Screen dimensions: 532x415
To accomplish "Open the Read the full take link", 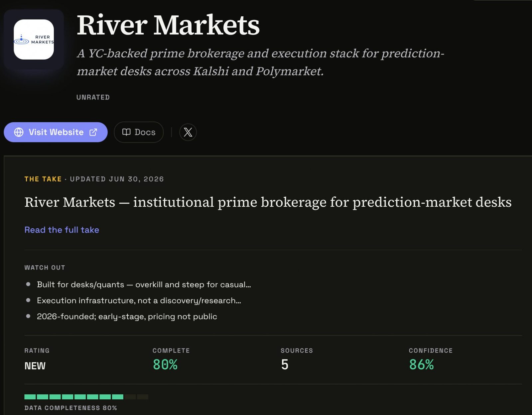I will coord(62,230).
